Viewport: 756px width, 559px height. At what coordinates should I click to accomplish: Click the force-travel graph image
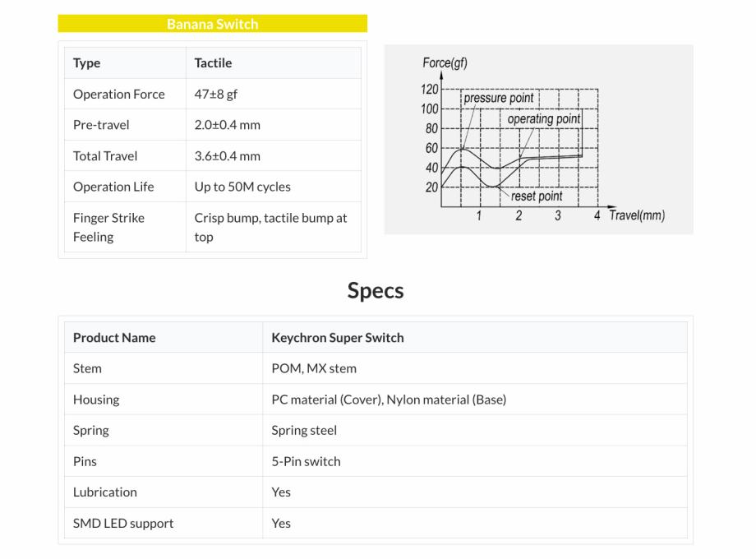click(x=538, y=140)
